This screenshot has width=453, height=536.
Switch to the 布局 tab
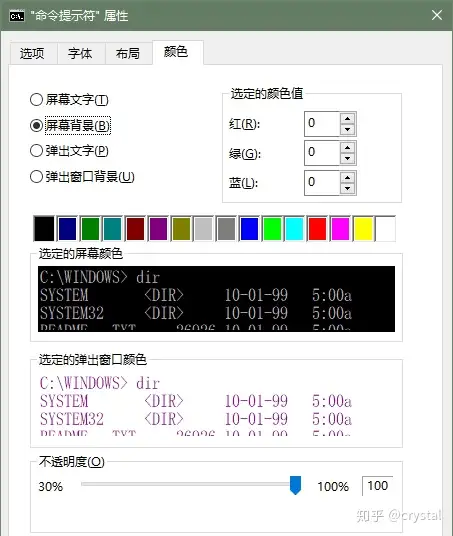click(x=128, y=54)
